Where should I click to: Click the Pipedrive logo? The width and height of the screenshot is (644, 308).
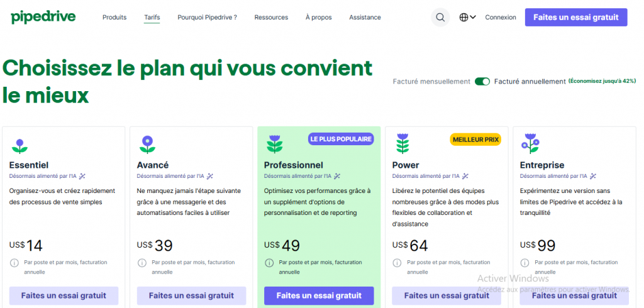pos(43,17)
